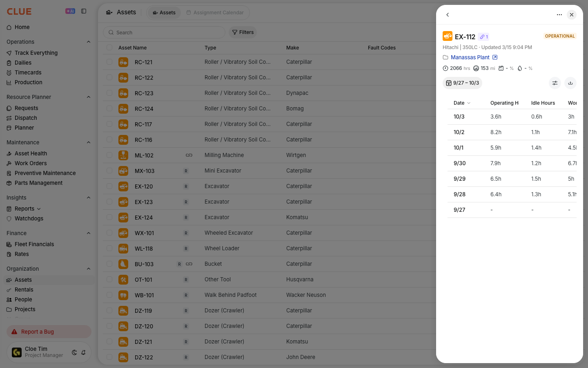Select all assets with the header checkbox

coord(109,47)
